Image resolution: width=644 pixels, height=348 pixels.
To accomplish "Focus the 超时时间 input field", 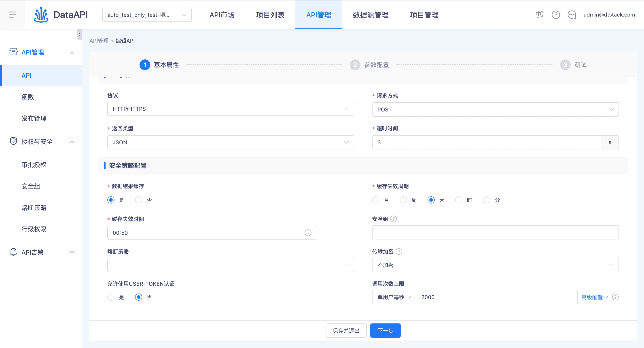I will [487, 142].
